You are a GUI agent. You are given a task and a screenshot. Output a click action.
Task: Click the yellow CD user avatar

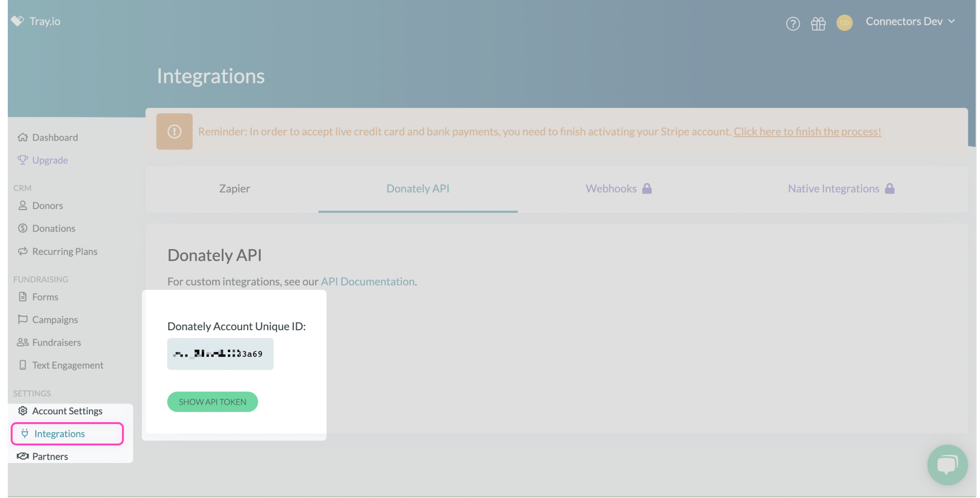coord(844,23)
